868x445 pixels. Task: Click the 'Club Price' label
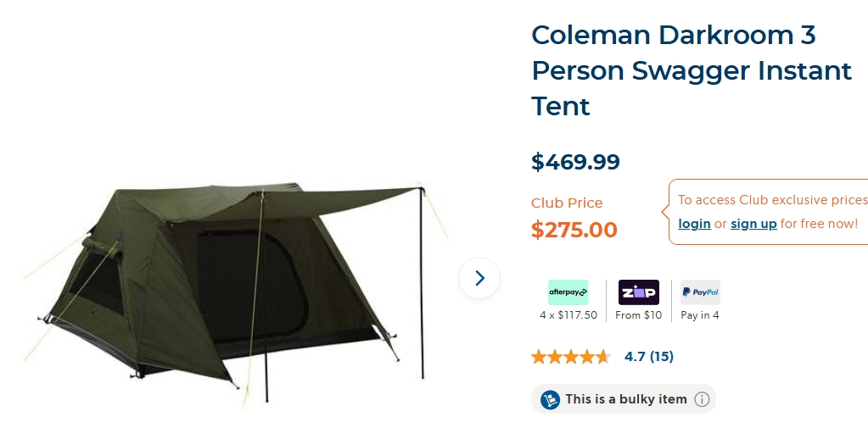pyautogui.click(x=567, y=203)
